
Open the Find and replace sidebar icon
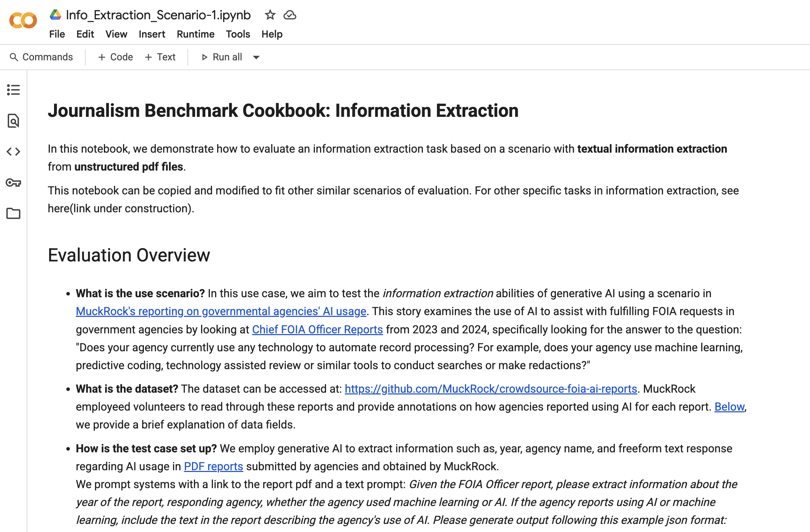click(x=13, y=121)
